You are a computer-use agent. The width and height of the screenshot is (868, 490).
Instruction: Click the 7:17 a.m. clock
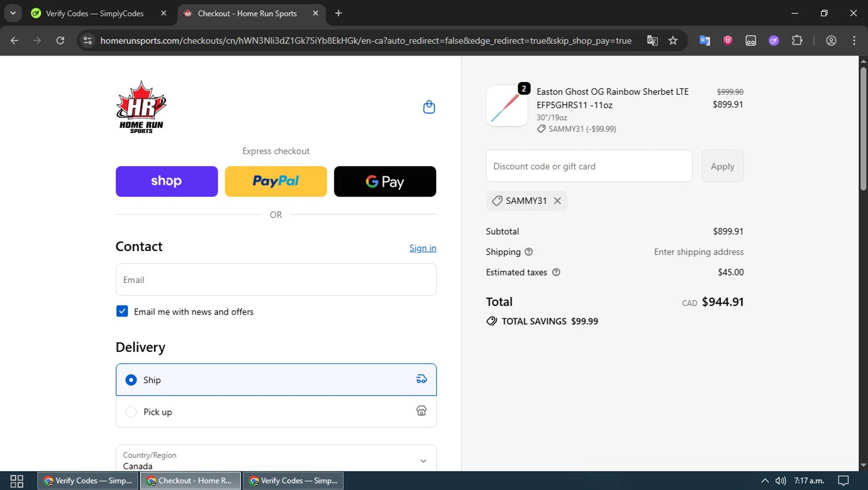point(809,481)
